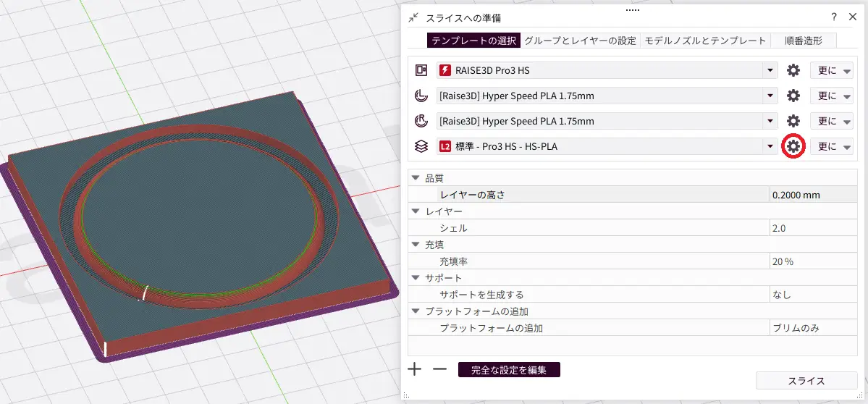Screen dimensions: 868x404
Task: Click the red-circled slice template gear icon
Action: coord(793,146)
